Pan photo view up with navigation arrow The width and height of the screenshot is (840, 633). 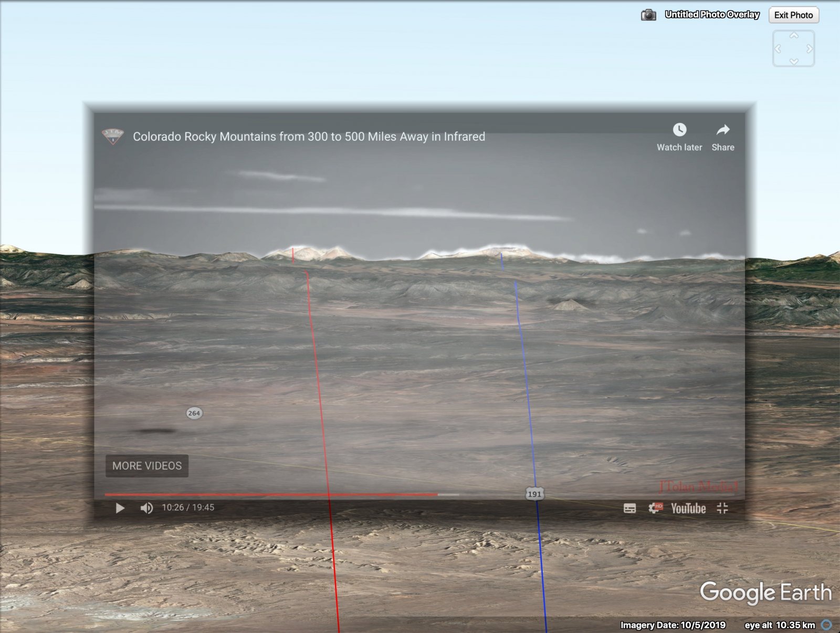793,36
